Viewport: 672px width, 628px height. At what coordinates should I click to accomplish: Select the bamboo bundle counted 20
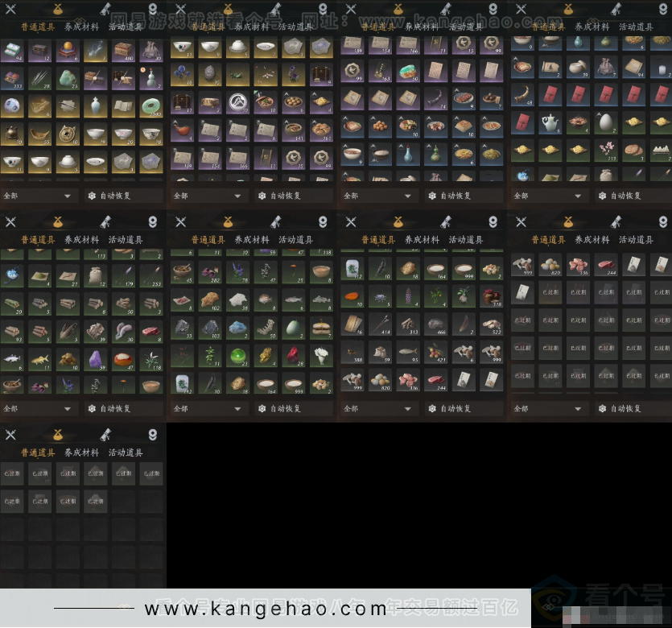(x=12, y=304)
